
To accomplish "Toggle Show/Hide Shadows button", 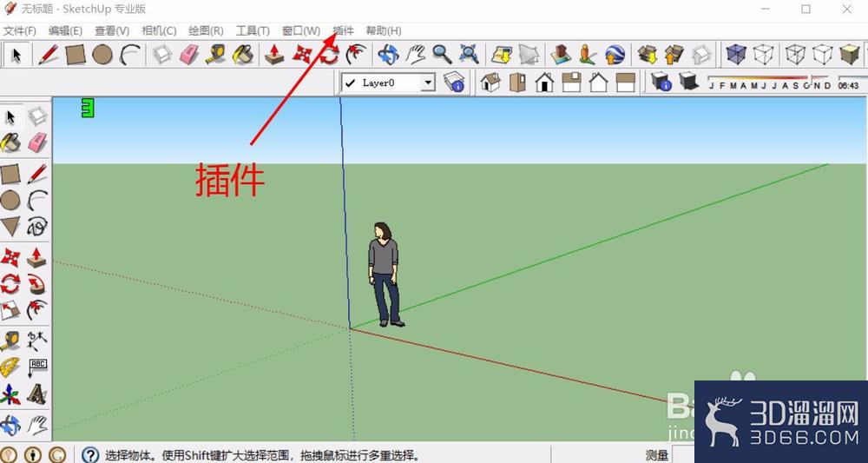I will pos(688,82).
